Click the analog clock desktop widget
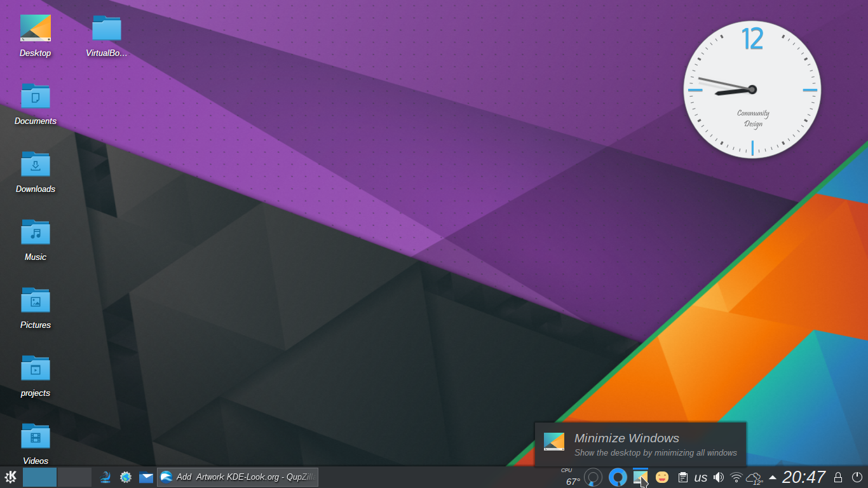This screenshot has width=868, height=488. click(x=752, y=90)
